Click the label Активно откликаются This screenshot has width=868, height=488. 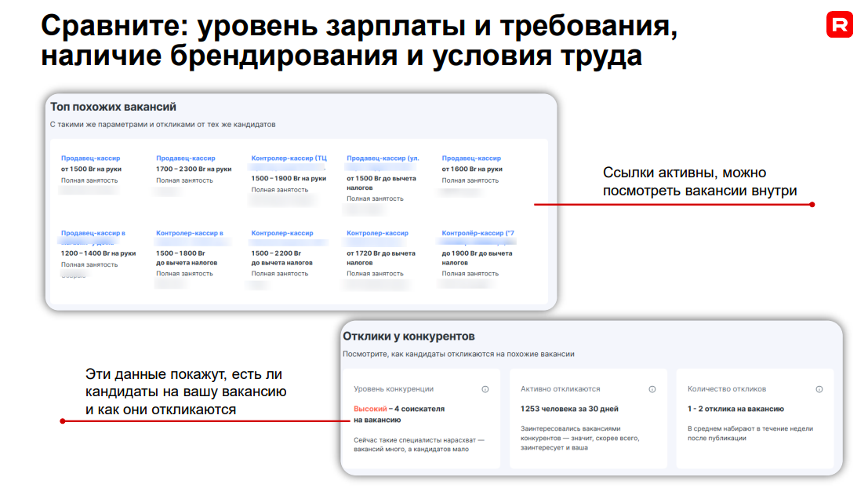(x=560, y=389)
